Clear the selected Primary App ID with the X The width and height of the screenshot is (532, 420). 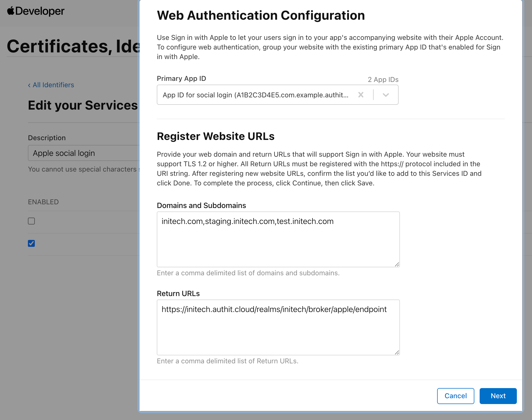tap(361, 95)
